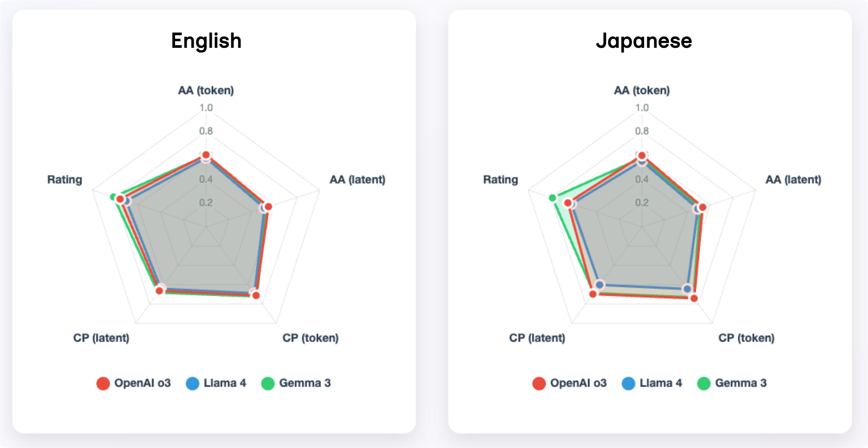This screenshot has width=868, height=448.
Task: Click the Rating axis label in English chart
Action: [x=65, y=179]
